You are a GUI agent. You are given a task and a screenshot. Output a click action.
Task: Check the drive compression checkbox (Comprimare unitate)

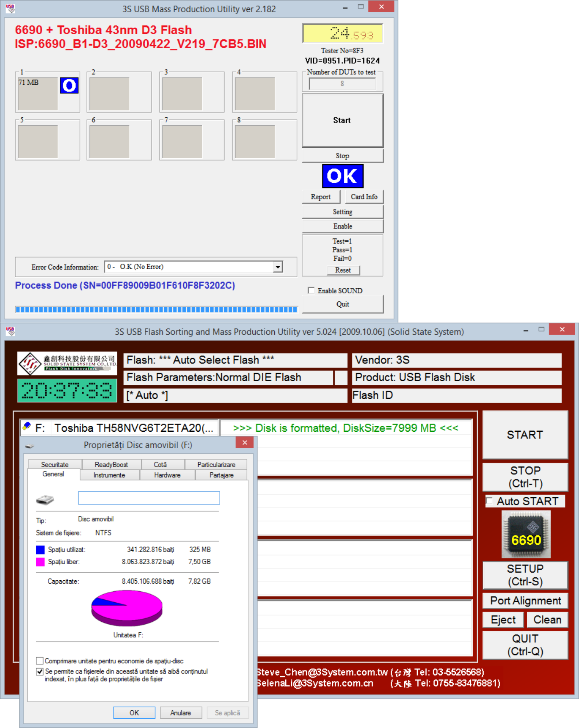click(x=40, y=660)
